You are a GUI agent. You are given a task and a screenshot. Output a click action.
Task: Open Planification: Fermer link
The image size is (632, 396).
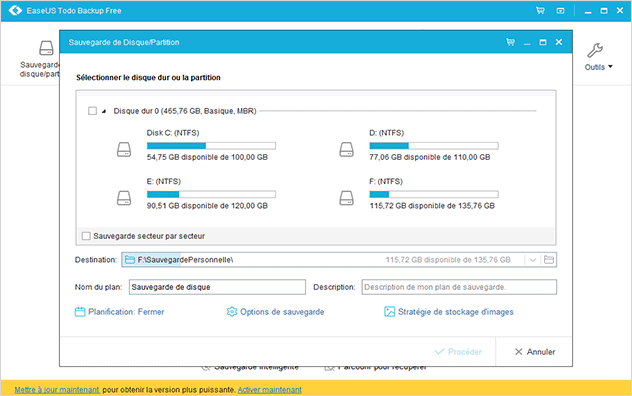point(126,312)
